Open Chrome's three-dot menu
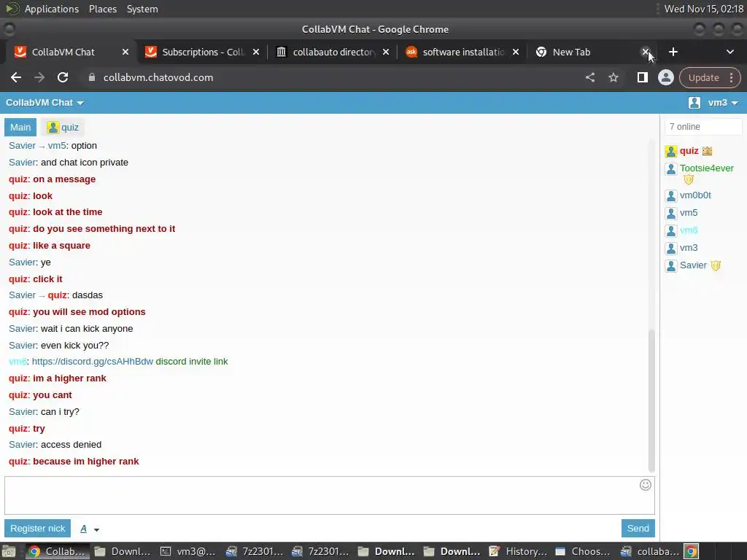This screenshot has width=747, height=560. click(x=731, y=77)
